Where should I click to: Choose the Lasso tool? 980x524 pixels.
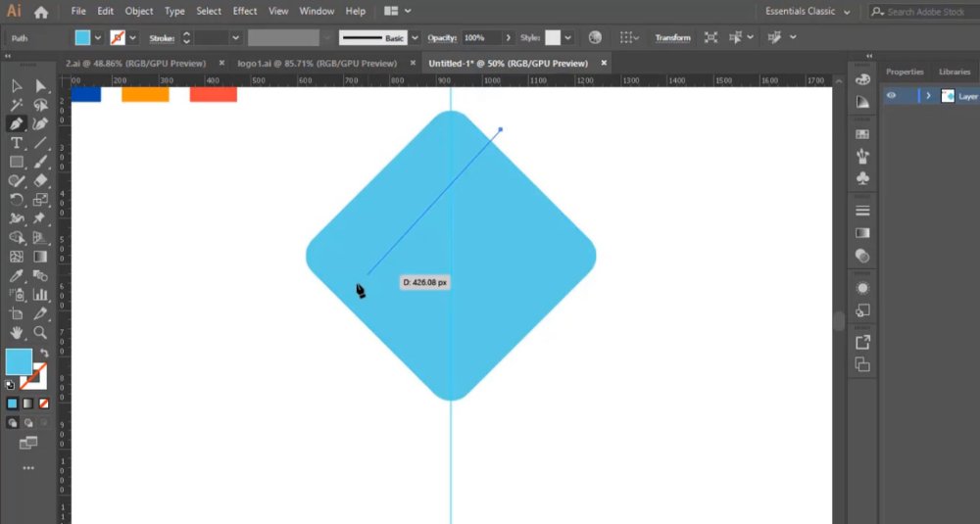click(x=40, y=105)
